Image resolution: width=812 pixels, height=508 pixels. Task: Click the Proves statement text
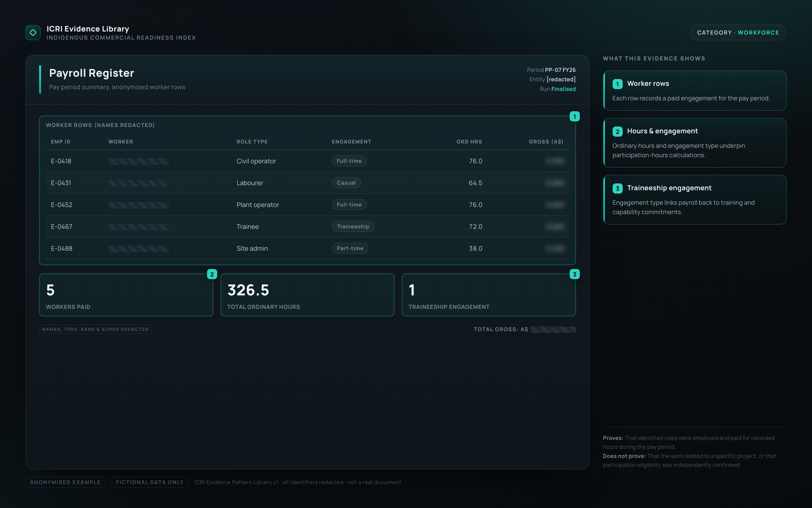688,442
